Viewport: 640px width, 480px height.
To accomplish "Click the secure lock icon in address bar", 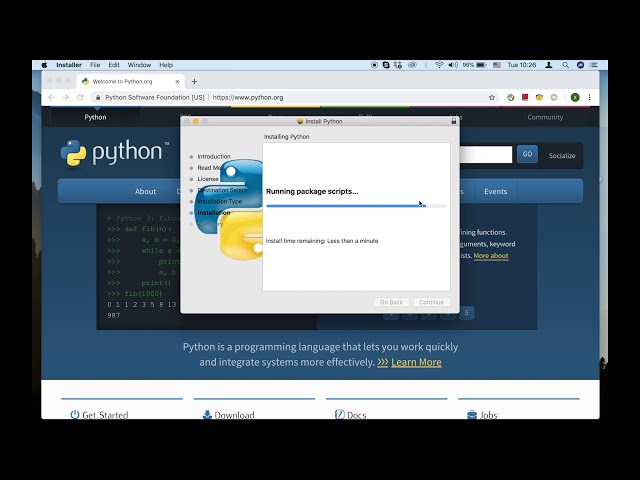I will click(98, 98).
